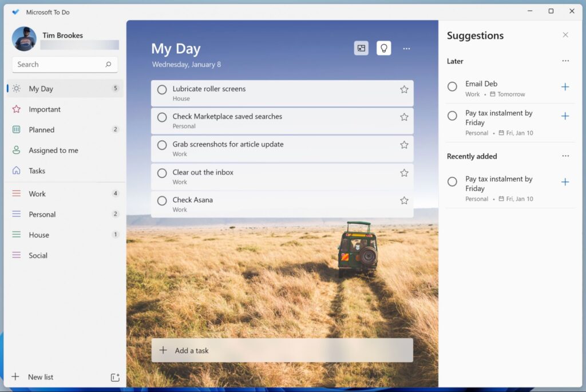This screenshot has height=392, width=586.
Task: Mark Grab screenshots for article update done
Action: pos(162,145)
